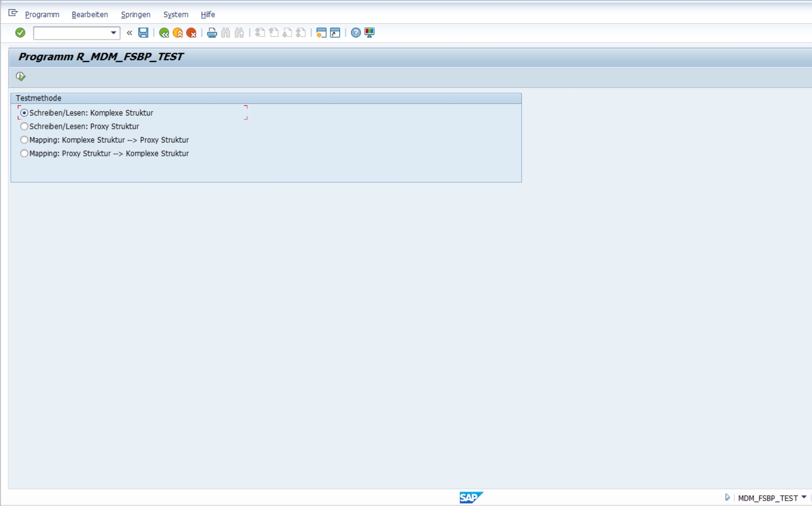Click the First Page icon
The image size is (812, 506).
260,33
